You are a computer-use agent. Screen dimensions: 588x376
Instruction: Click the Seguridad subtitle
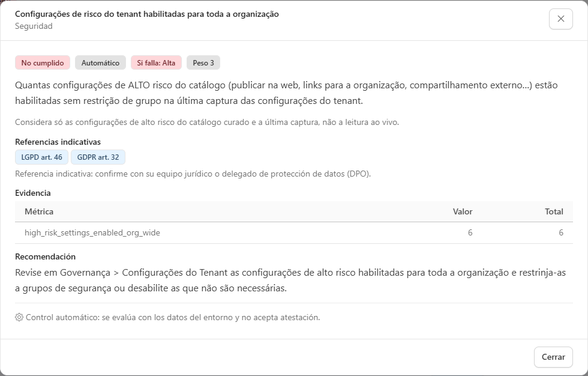(34, 26)
